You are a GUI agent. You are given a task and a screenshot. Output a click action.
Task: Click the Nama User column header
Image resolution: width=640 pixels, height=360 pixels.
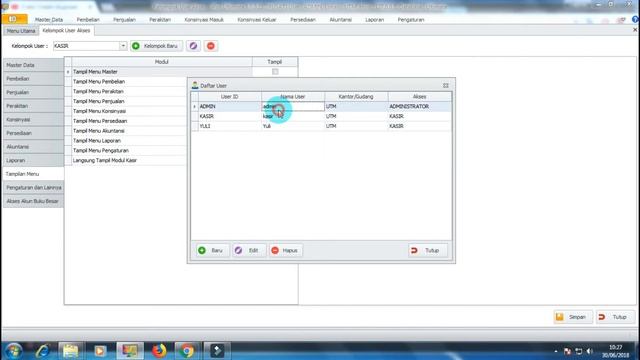(293, 97)
